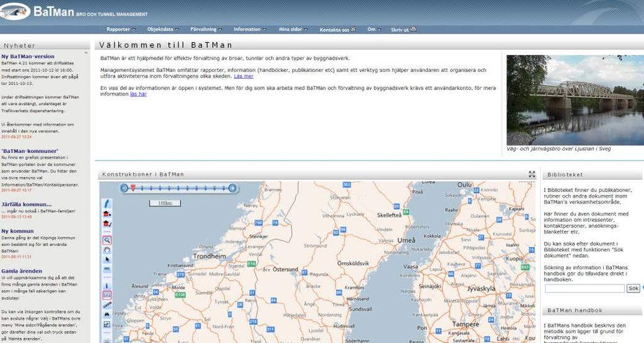Click the Nyheter panel heading
Viewport: 644px width, 343px height.
click(x=20, y=45)
